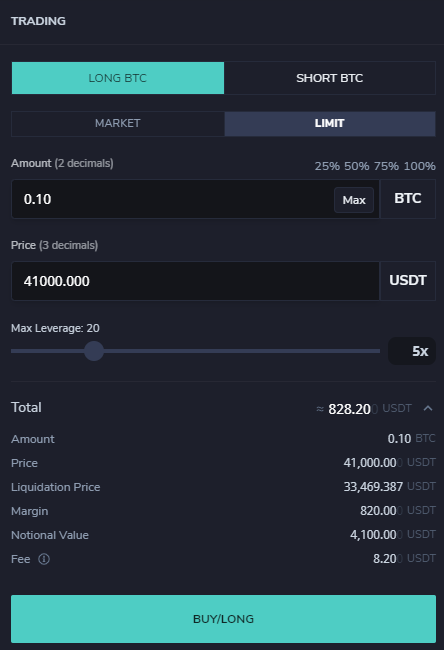This screenshot has width=444, height=650.
Task: Set amount to 100%
Action: point(420,166)
